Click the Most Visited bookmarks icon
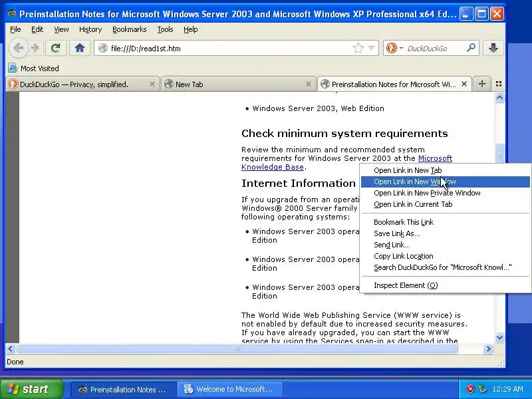This screenshot has height=399, width=532. coord(12,68)
